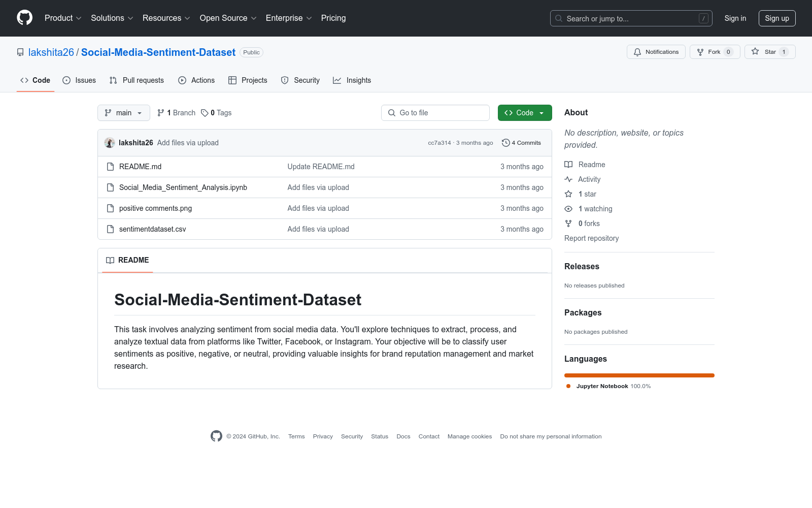Click the Releases heading link
The image size is (812, 508).
582,266
